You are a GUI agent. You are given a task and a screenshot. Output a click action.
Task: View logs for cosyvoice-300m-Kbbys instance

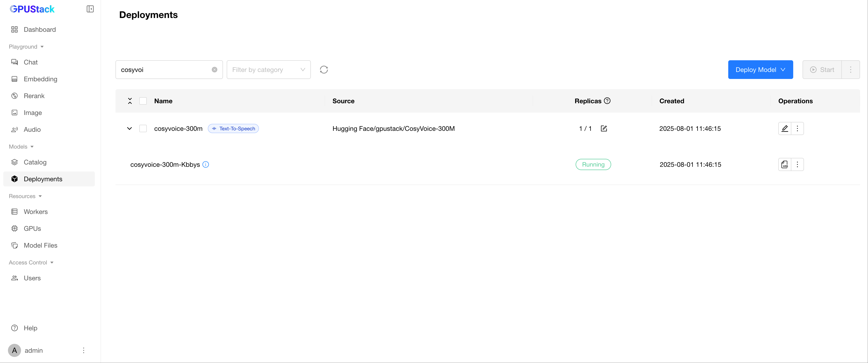784,165
